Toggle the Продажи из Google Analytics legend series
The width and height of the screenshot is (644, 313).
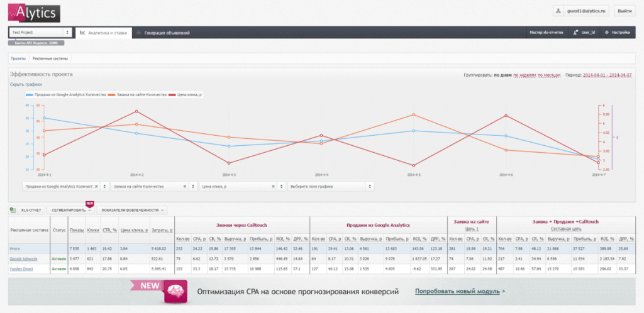[x=65, y=95]
